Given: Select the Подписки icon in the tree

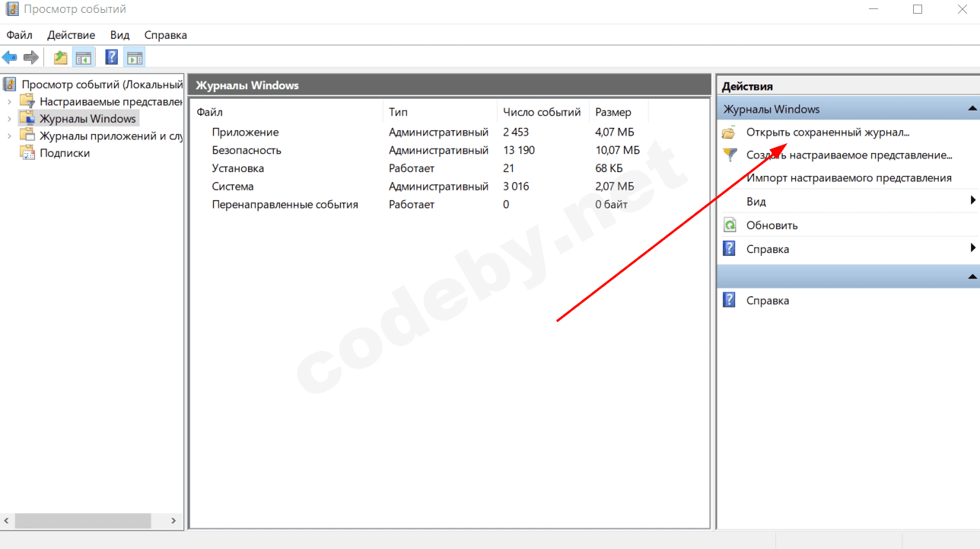Looking at the screenshot, I should pos(27,153).
